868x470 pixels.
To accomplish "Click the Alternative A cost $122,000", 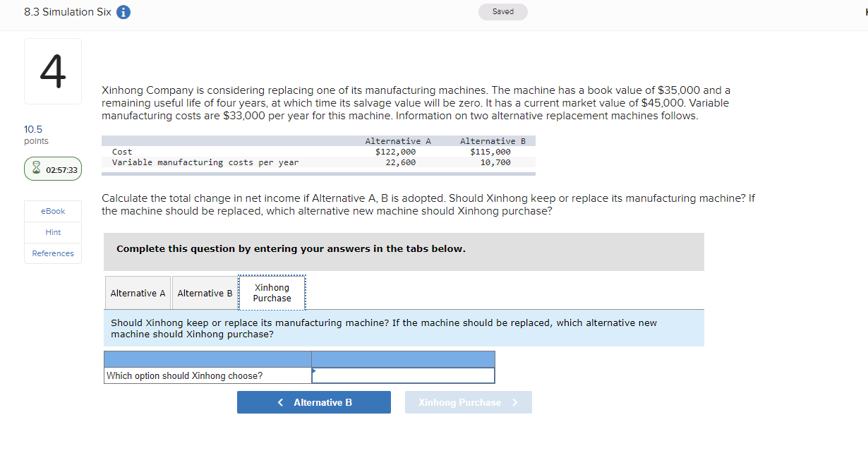I will [x=395, y=152].
